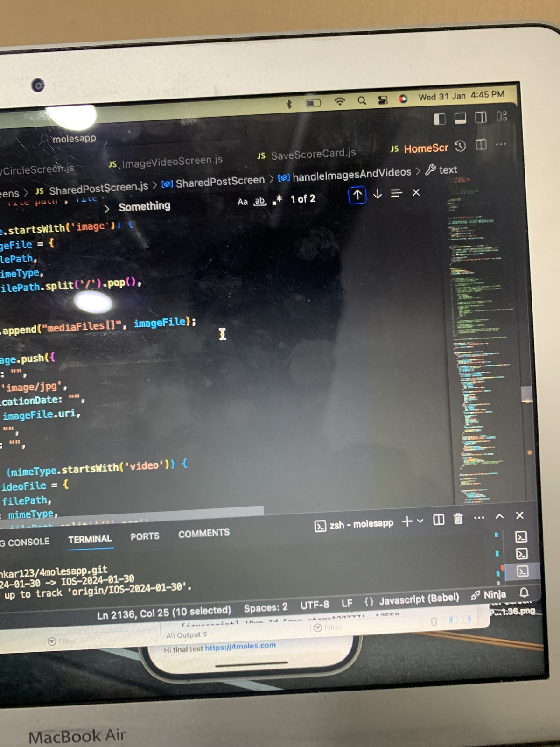Screen dimensions: 560x747
Task: Switch to the PORTS panel tab
Action: click(x=145, y=536)
